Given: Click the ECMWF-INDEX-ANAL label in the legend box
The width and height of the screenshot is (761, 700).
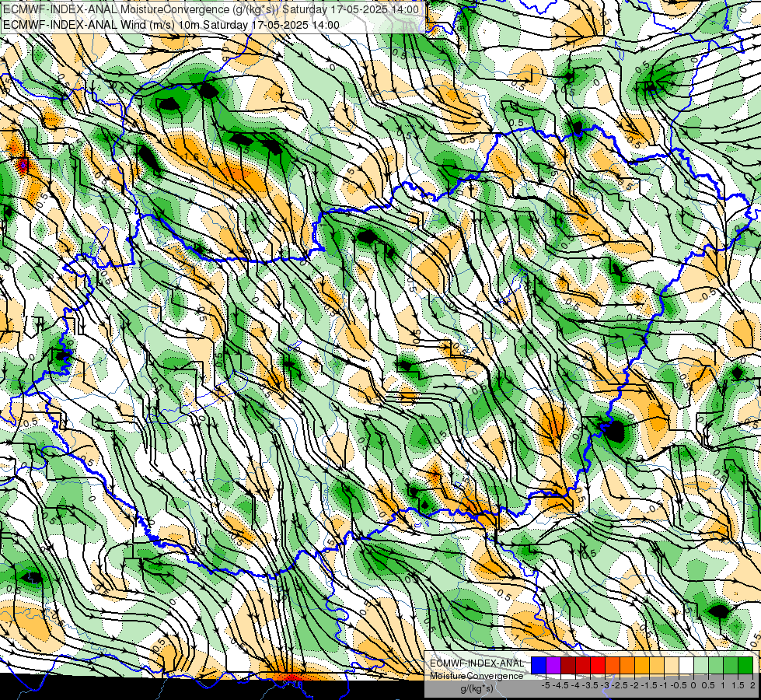Looking at the screenshot, I should 476,663.
